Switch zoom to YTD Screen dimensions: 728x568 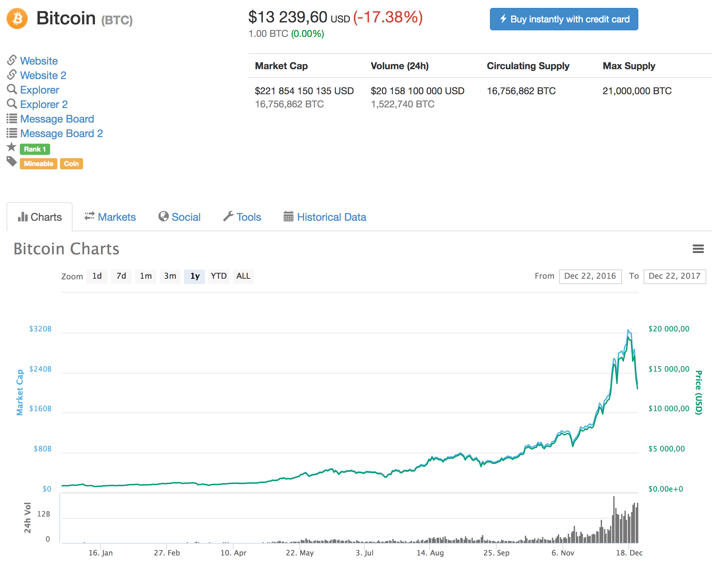point(219,276)
